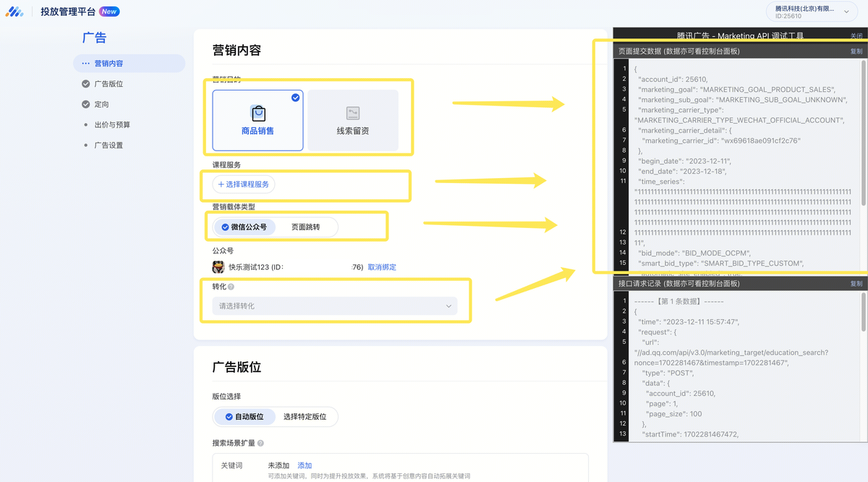This screenshot has height=482, width=868.
Task: Click the help icon next to 转化
Action: pos(231,287)
